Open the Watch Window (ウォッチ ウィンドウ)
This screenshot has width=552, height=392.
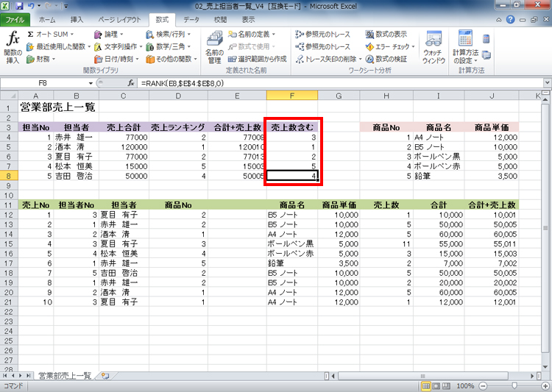tap(434, 48)
